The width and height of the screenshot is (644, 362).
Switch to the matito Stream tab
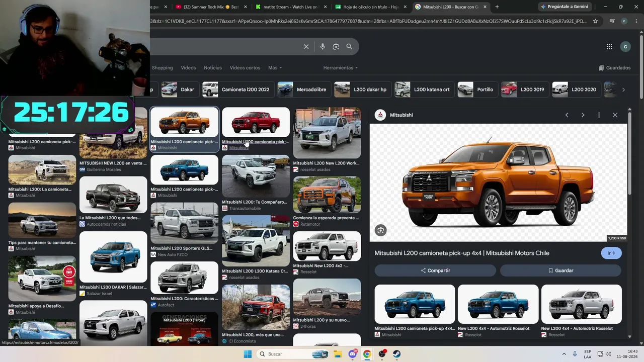(x=291, y=7)
